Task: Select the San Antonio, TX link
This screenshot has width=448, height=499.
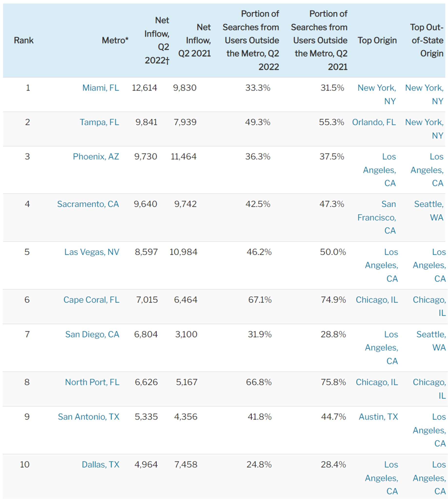Action: click(89, 417)
